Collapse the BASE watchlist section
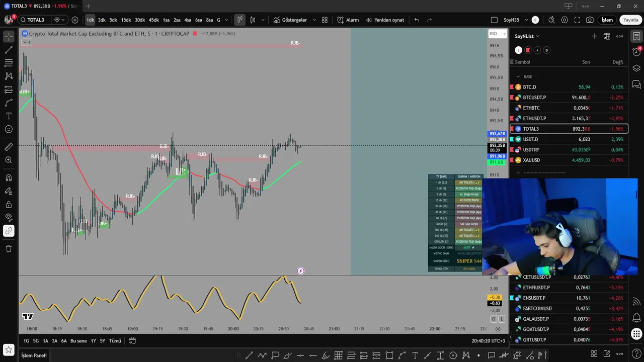Screen dimensions: 644x362 (x=518, y=76)
